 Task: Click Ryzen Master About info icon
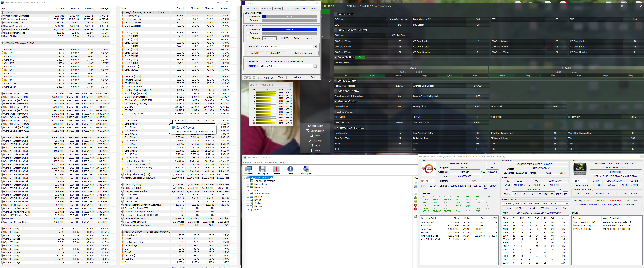(311, 151)
